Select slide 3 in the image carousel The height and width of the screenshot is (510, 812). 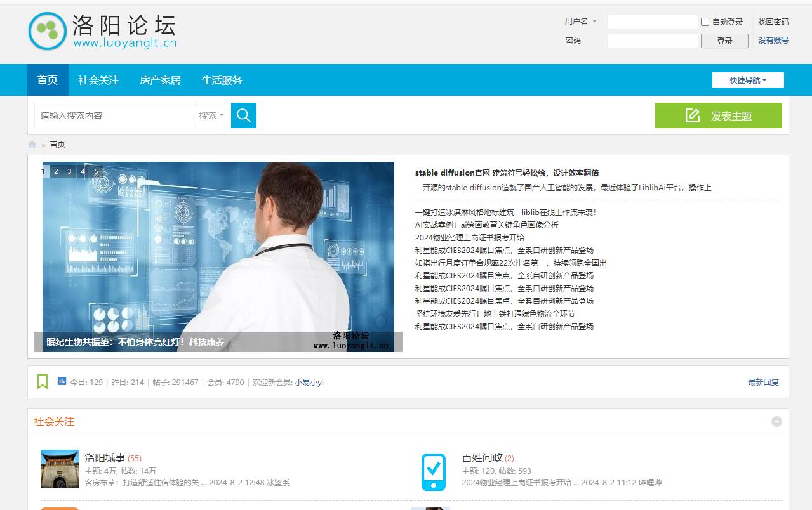pos(69,171)
